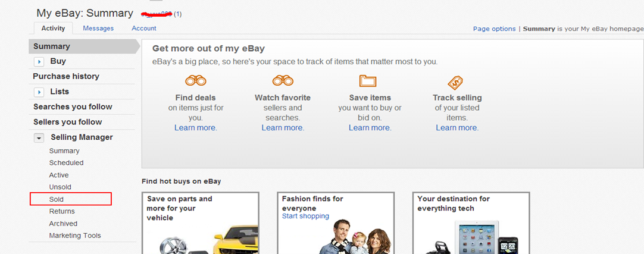Open the Account tab
Image resolution: width=644 pixels, height=254 pixels.
point(144,29)
